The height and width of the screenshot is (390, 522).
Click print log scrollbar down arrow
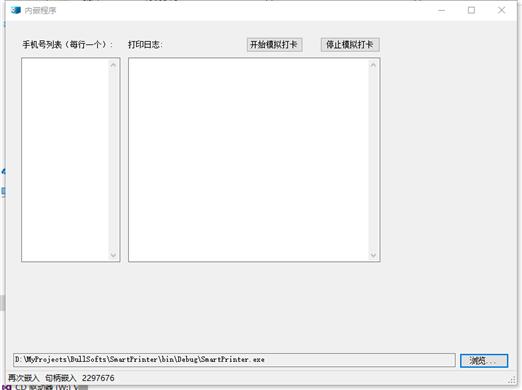click(373, 255)
